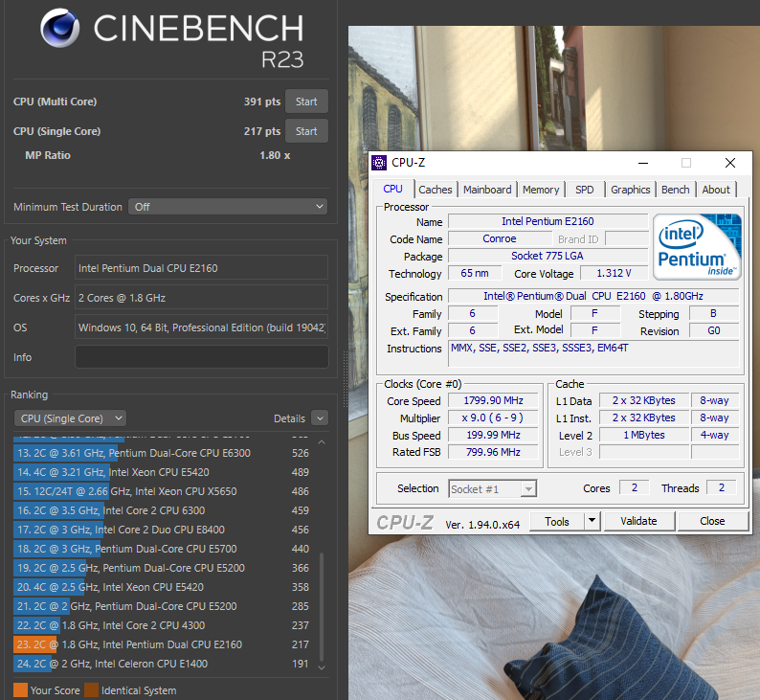
Task: Select ranking row 16 Intel Core 2 CPU 6300
Action: (163, 510)
